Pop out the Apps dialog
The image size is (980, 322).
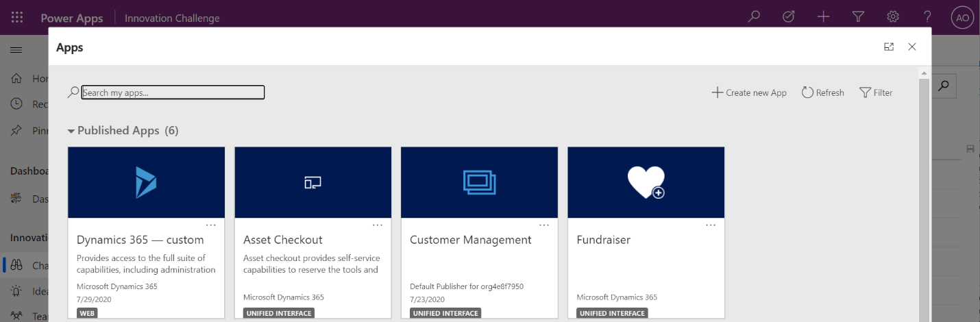pos(889,47)
